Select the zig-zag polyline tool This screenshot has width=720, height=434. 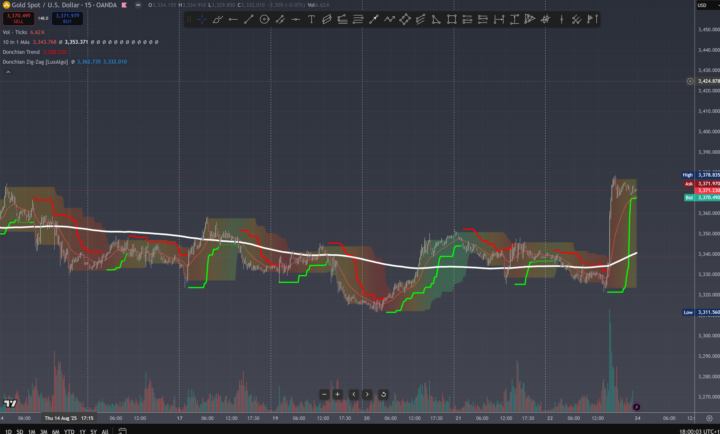click(x=389, y=19)
